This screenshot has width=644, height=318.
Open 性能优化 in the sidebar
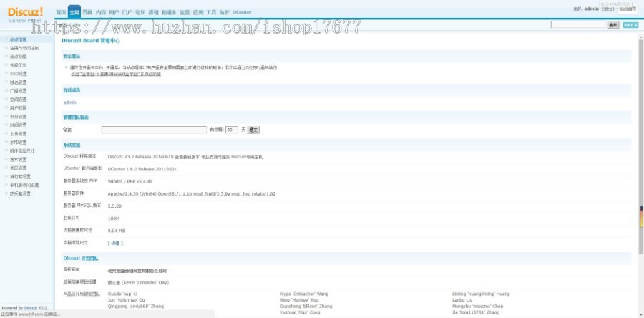pyautogui.click(x=19, y=65)
